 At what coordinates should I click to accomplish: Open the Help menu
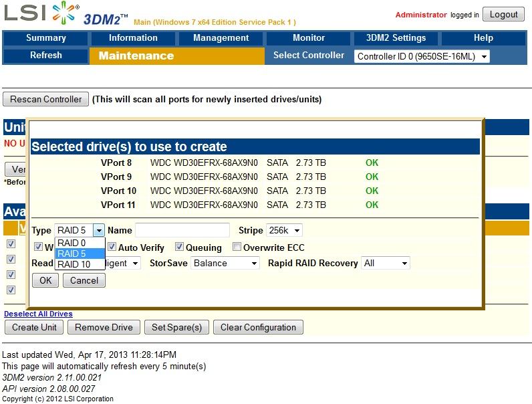point(483,37)
